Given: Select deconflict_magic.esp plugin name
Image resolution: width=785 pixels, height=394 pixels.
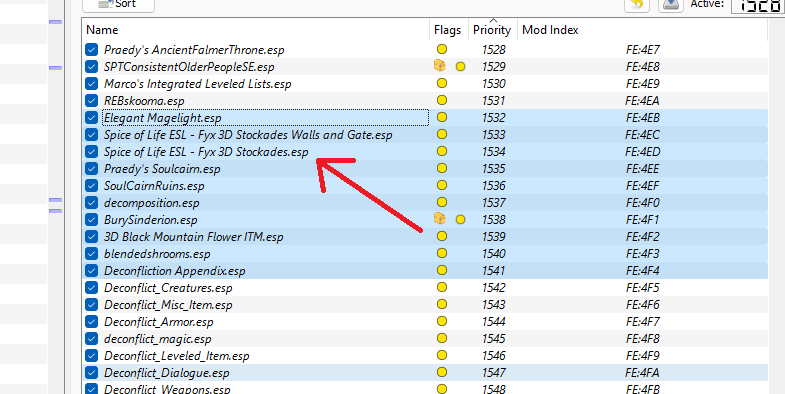Looking at the screenshot, I should pos(158,339).
